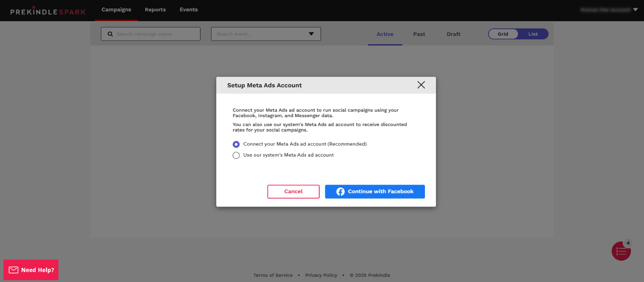Open the Campaigns navigation item

[116, 10]
